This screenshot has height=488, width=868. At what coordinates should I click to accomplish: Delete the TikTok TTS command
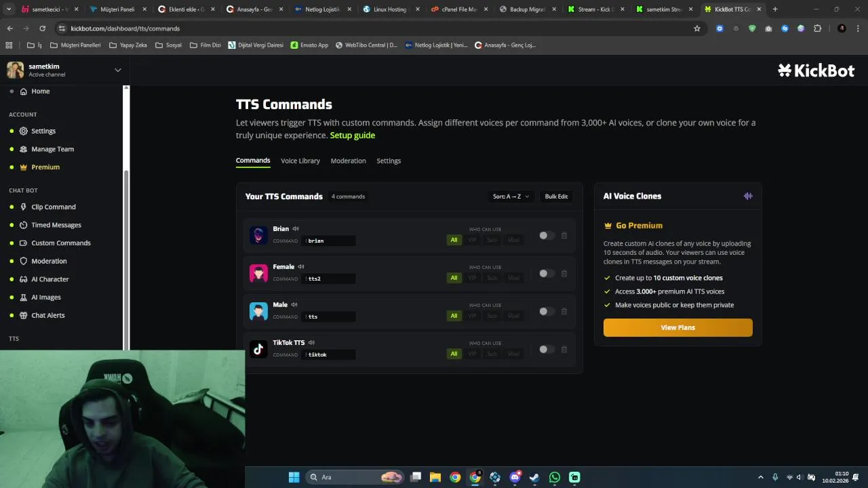[x=564, y=350]
